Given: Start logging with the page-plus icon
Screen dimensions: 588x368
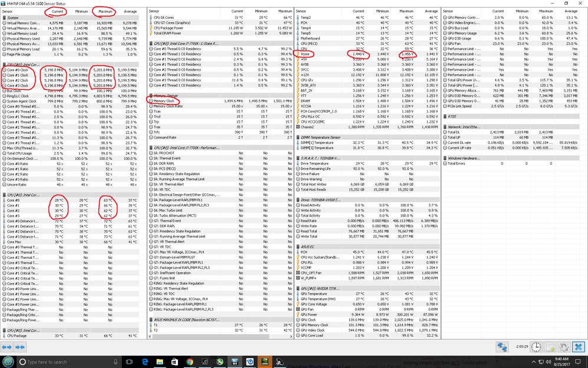Looking at the screenshot, I should pos(550,347).
